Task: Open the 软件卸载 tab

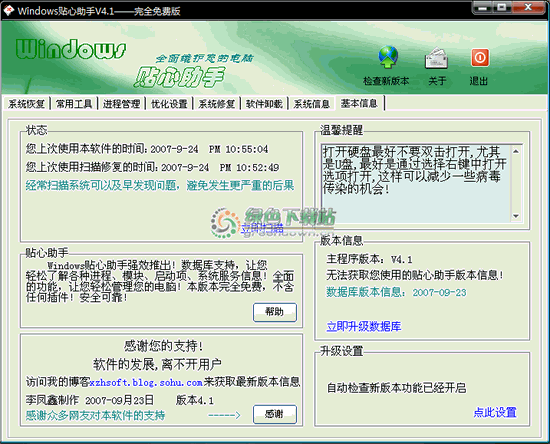Action: [x=264, y=104]
